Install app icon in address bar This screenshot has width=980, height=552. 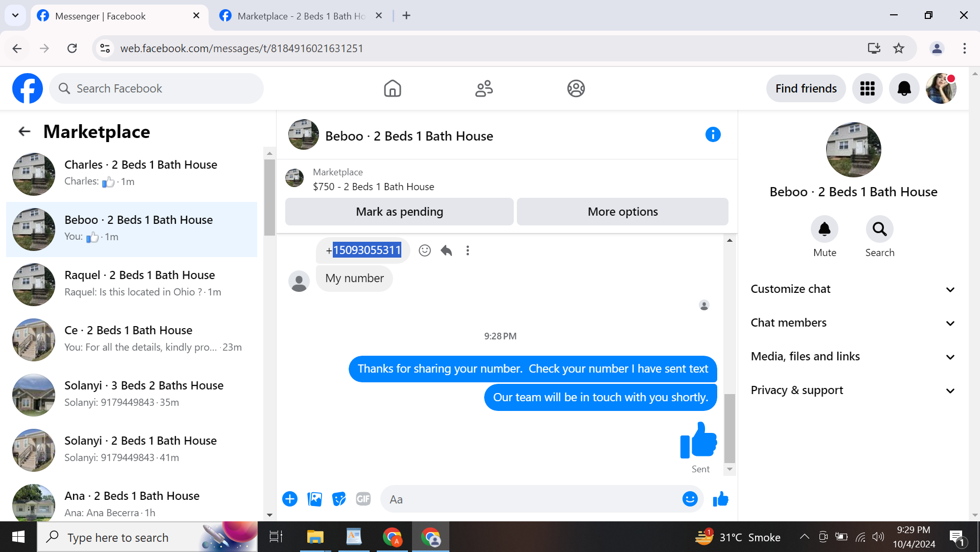[x=874, y=48]
